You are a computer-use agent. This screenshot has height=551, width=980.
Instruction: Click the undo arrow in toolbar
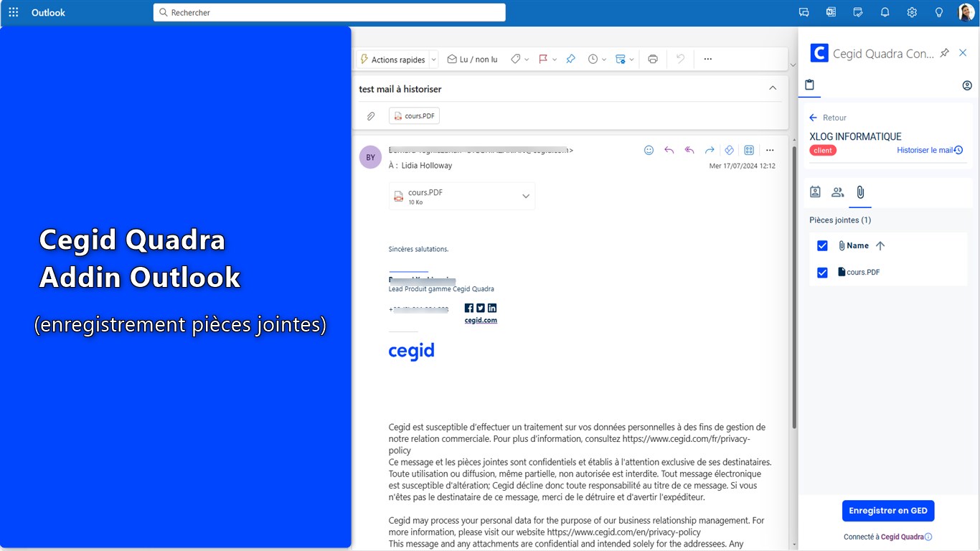(681, 60)
